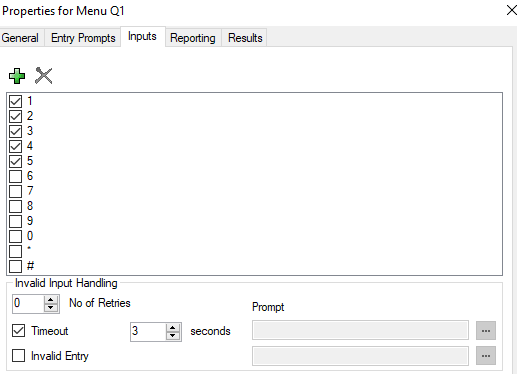This screenshot has width=517, height=374.
Task: Browse for the Invalid Entry prompt file
Action: pyautogui.click(x=486, y=356)
